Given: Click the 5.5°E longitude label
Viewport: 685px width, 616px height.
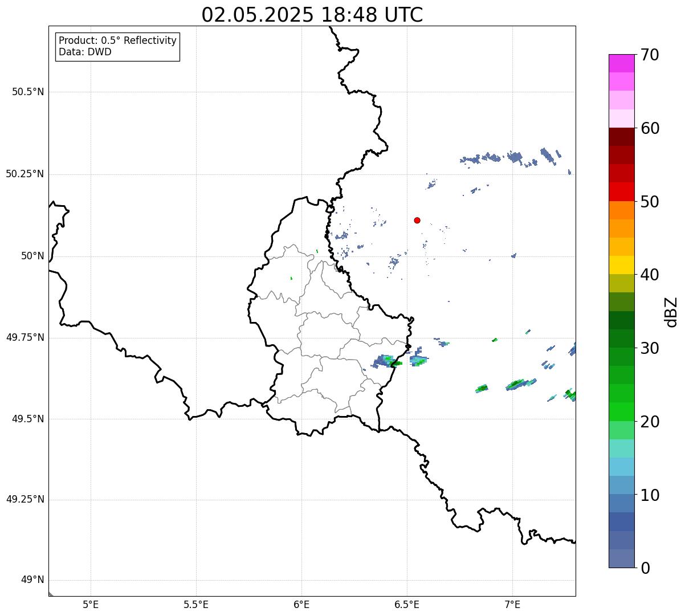Looking at the screenshot, I should [196, 604].
